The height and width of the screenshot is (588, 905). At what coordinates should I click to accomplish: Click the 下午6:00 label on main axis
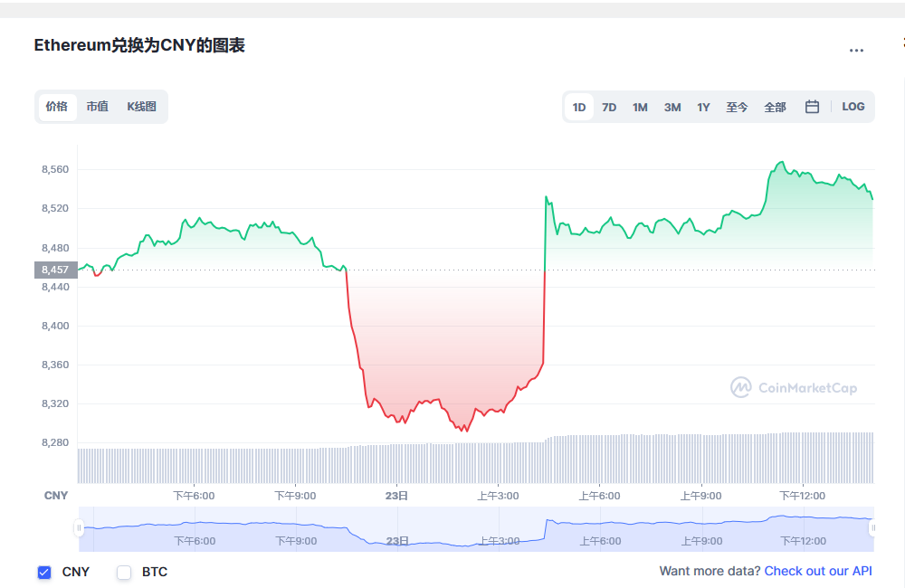point(194,496)
